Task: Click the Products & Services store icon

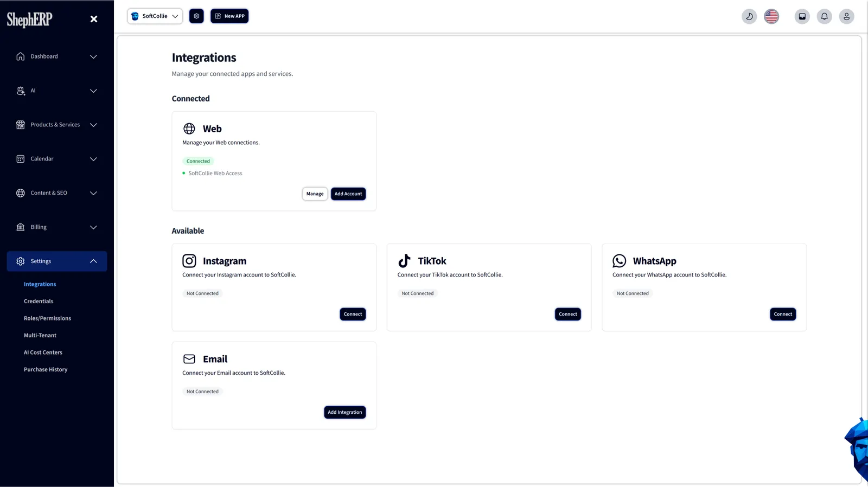Action: pyautogui.click(x=21, y=125)
